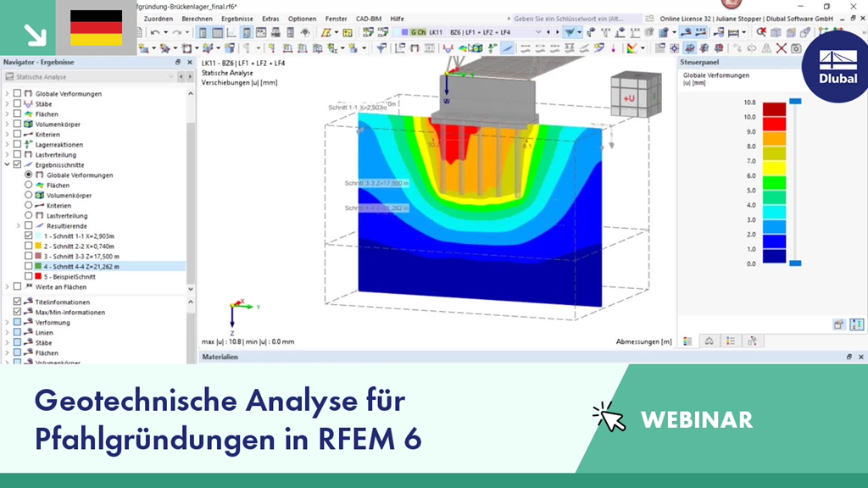Screen dimensions: 868x488
Task: Click the teal-outlined settings icon at the Steuerpanel bottom right
Action: point(856,324)
